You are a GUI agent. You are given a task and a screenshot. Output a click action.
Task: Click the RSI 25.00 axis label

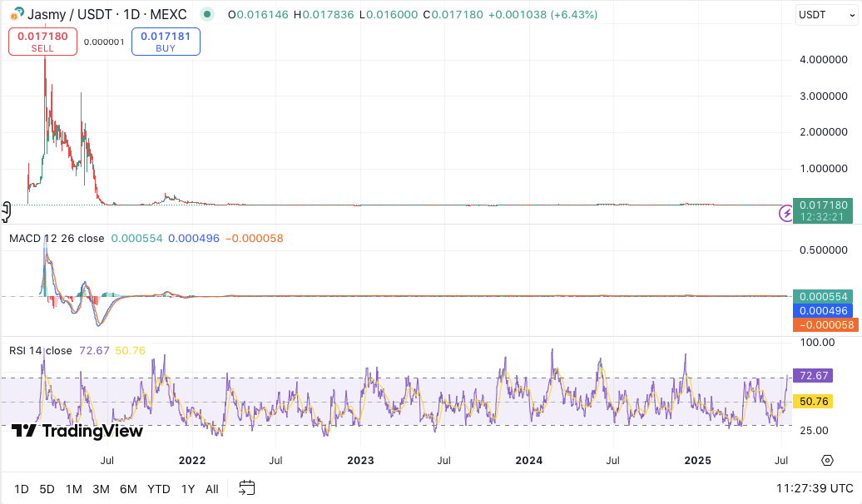tap(815, 430)
